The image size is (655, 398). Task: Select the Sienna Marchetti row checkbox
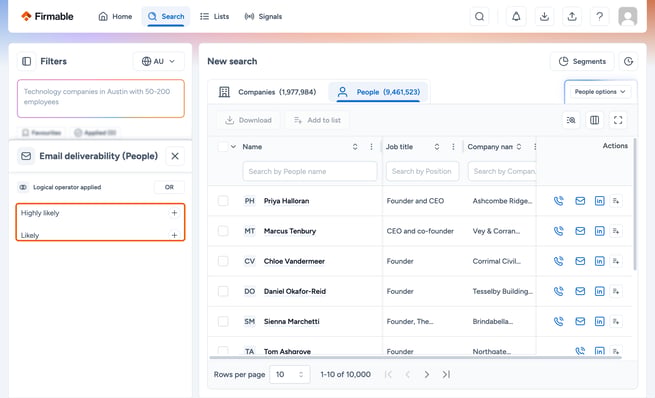[x=223, y=321]
